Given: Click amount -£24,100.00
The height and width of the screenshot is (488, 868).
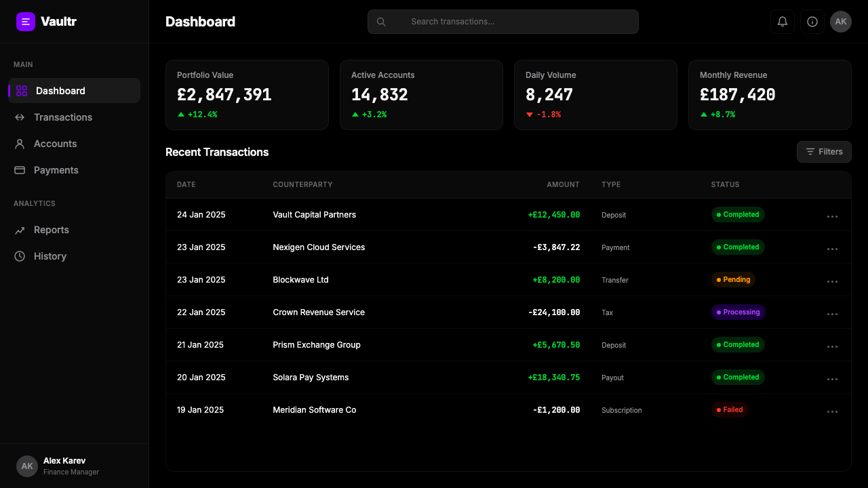Looking at the screenshot, I should (x=554, y=312).
